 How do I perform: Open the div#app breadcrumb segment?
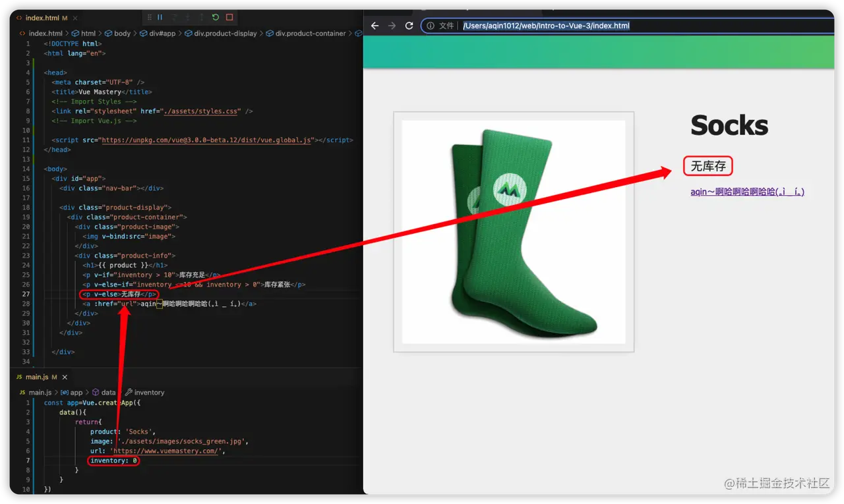tap(157, 33)
